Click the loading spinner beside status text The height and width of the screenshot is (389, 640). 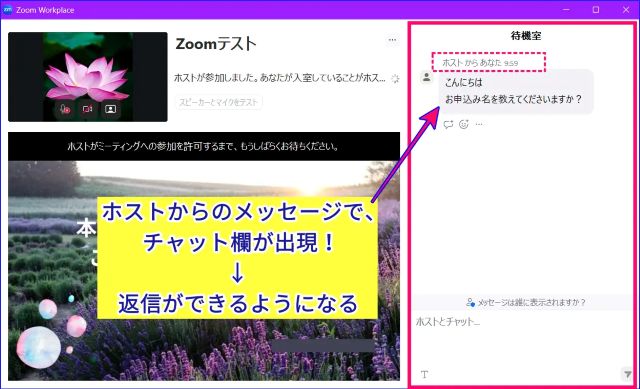tap(395, 78)
